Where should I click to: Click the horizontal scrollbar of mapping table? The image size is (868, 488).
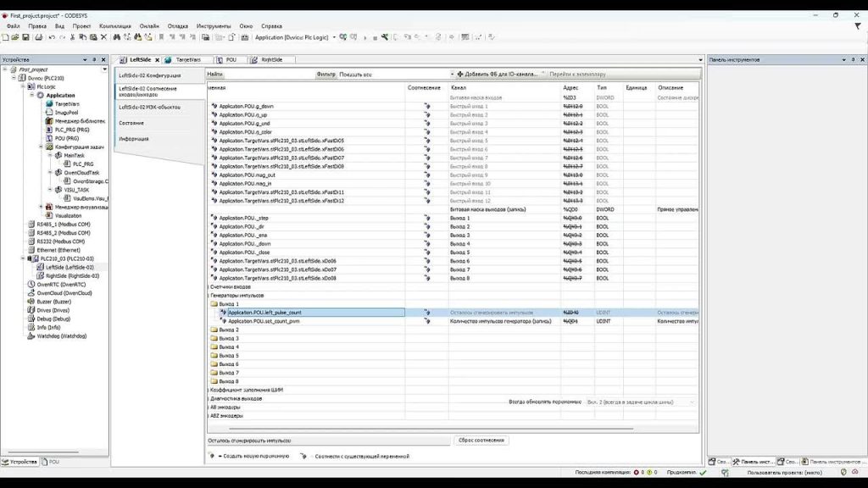[x=431, y=429]
